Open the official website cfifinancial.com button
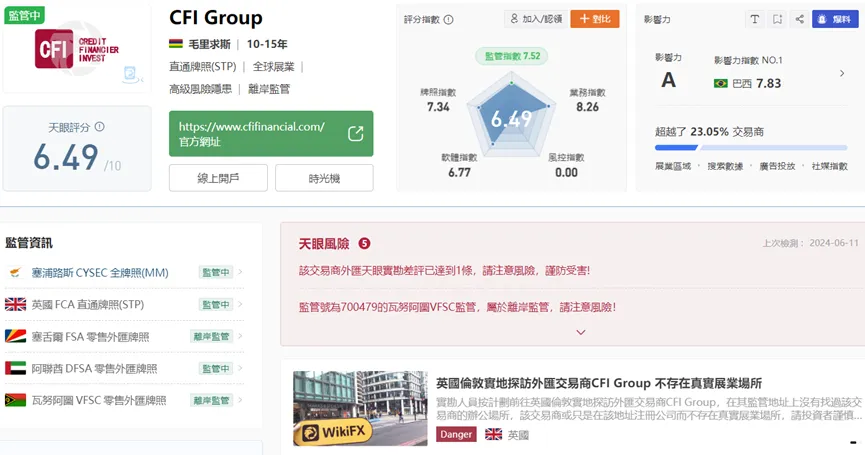 [271, 133]
